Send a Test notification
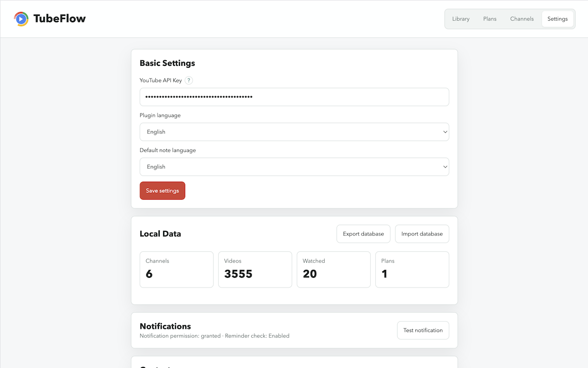This screenshot has height=368, width=588. [x=423, y=330]
